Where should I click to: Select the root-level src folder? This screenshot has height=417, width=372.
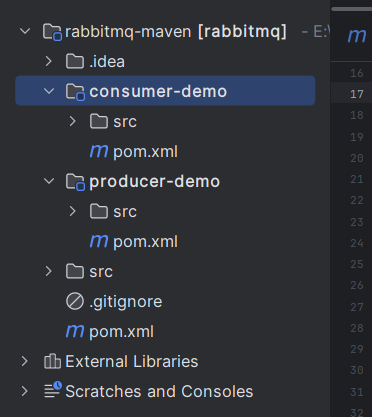[x=101, y=272]
